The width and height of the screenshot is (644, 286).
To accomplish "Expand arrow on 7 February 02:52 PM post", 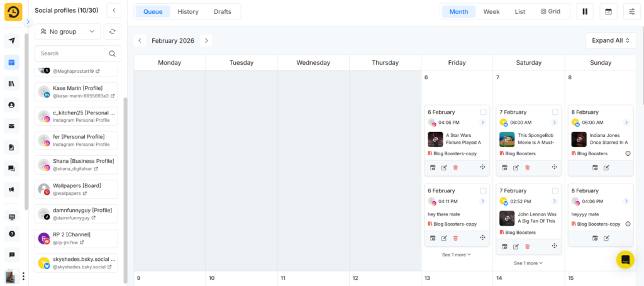I will click(x=555, y=201).
